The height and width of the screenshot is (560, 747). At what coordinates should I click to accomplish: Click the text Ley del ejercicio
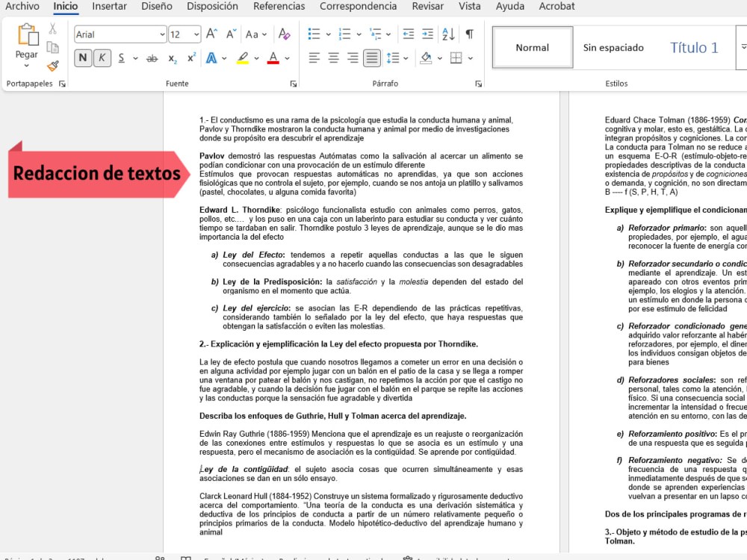tap(255, 308)
